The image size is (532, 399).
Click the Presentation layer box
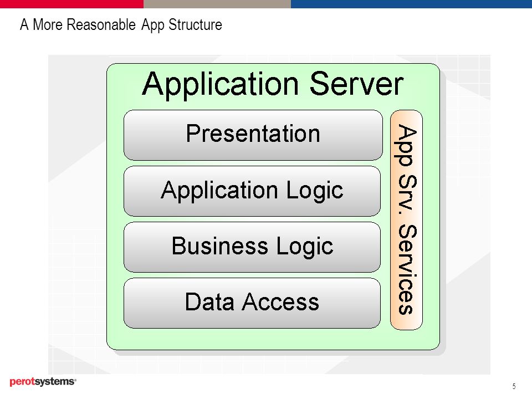coord(253,135)
